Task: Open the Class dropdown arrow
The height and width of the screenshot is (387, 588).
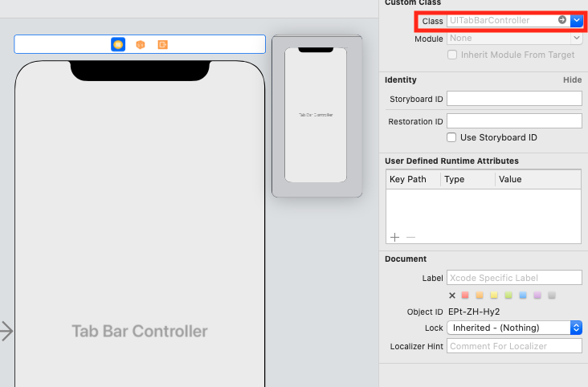Action: click(x=577, y=20)
